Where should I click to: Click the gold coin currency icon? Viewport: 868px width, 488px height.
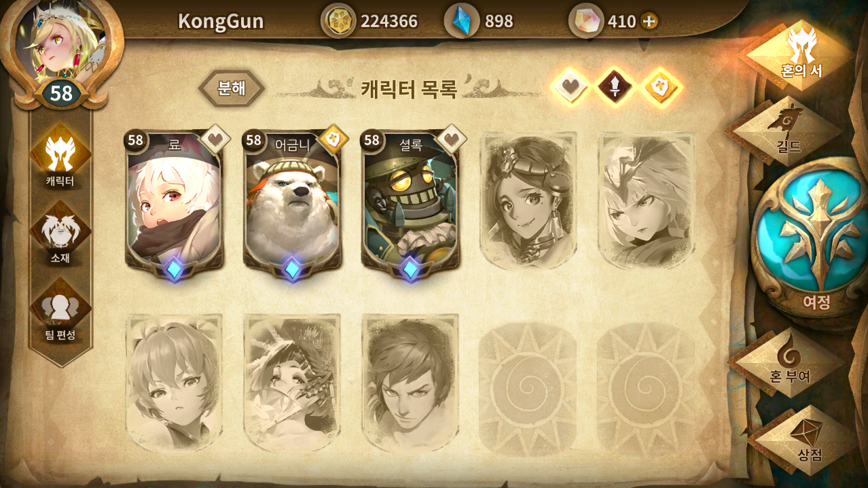click(338, 21)
